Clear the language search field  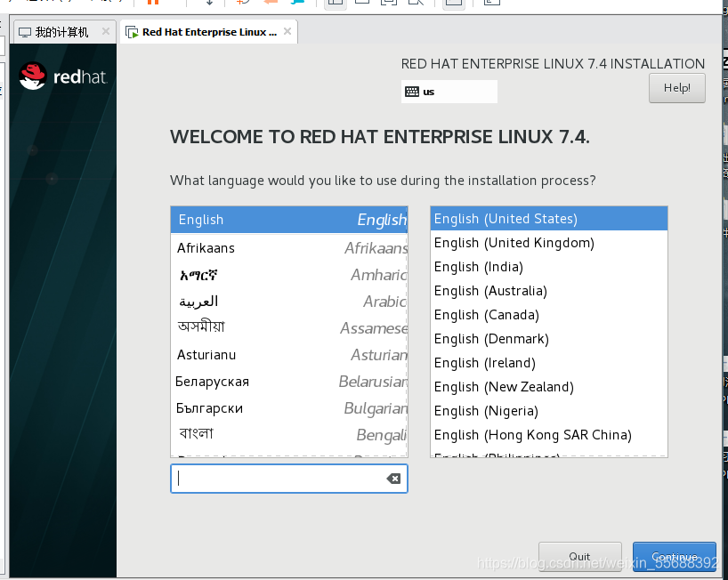[393, 479]
